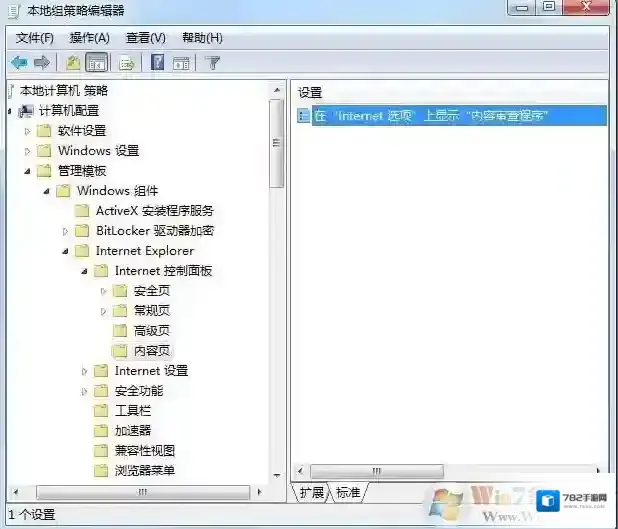
Task: Click the tree pane horizontal scrollbar thumb
Action: click(x=143, y=492)
